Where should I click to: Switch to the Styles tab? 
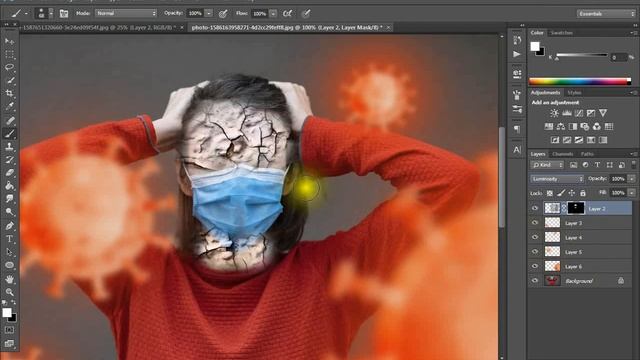click(x=574, y=93)
